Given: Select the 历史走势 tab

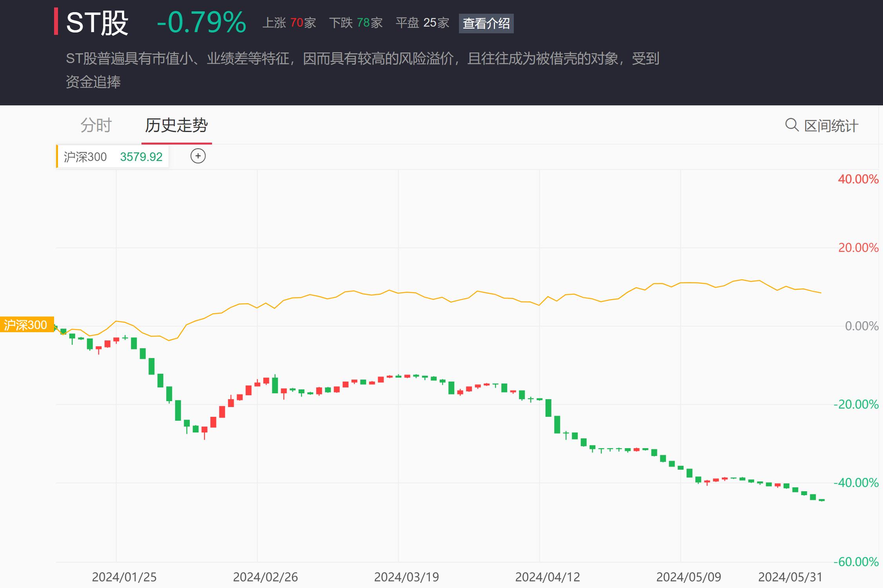Looking at the screenshot, I should [176, 125].
